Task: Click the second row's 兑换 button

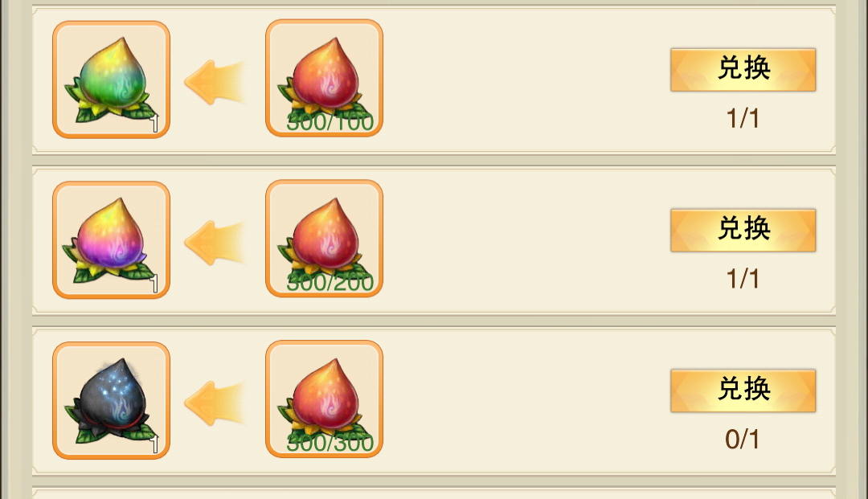Action: pyautogui.click(x=743, y=230)
